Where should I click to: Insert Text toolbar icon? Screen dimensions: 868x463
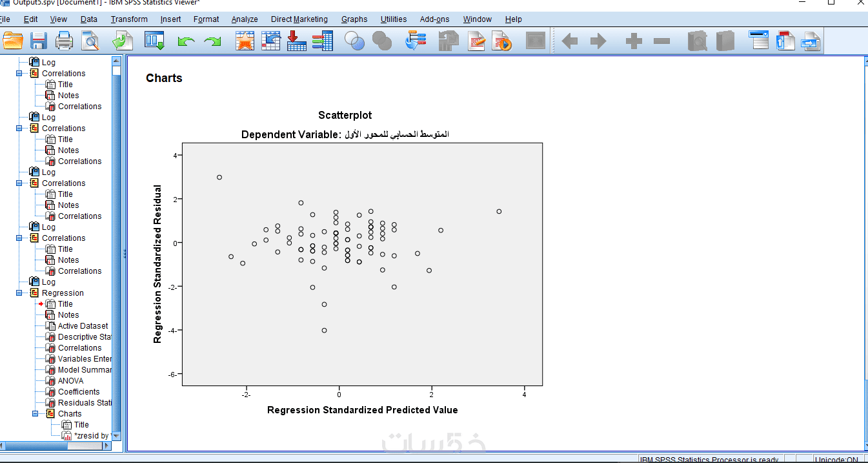coord(810,42)
